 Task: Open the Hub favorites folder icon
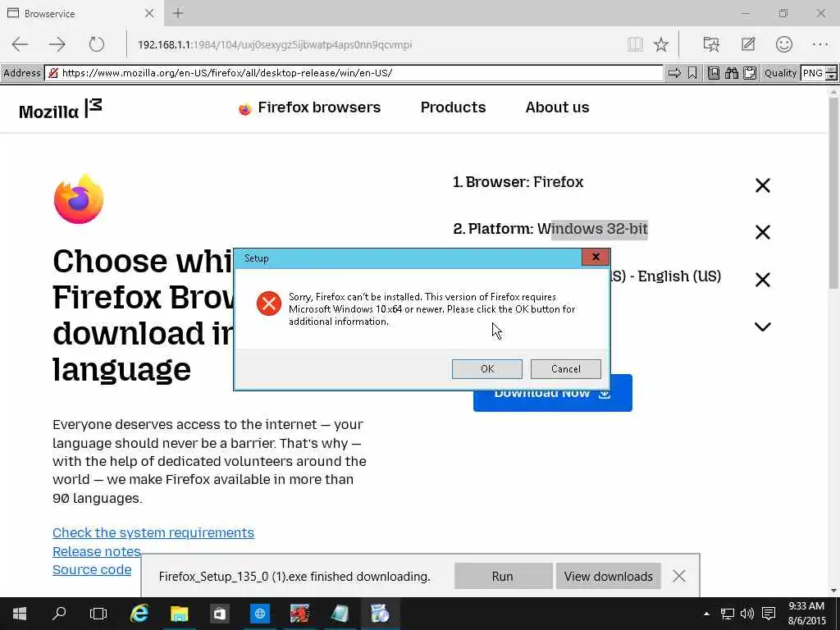tap(711, 44)
